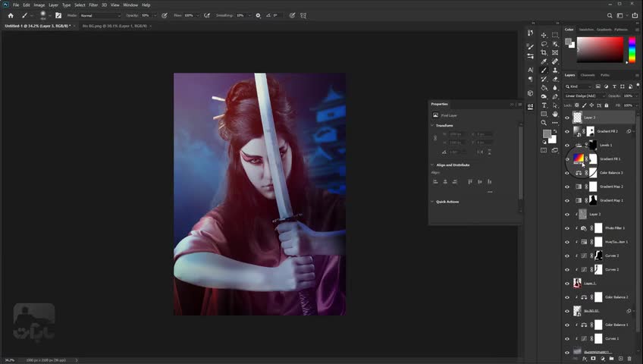Screen dimensions: 643x364
Task: Open the Linear Dodge blend mode dropdown
Action: click(585, 96)
